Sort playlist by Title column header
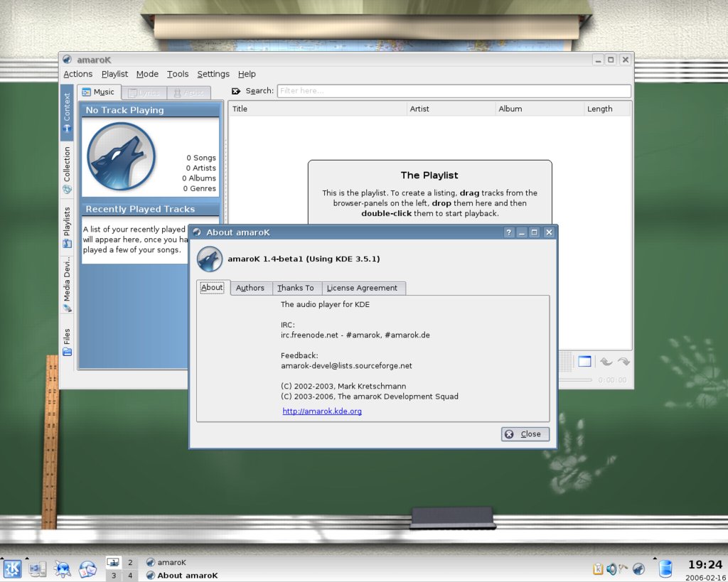This screenshot has width=728, height=582. coord(318,109)
